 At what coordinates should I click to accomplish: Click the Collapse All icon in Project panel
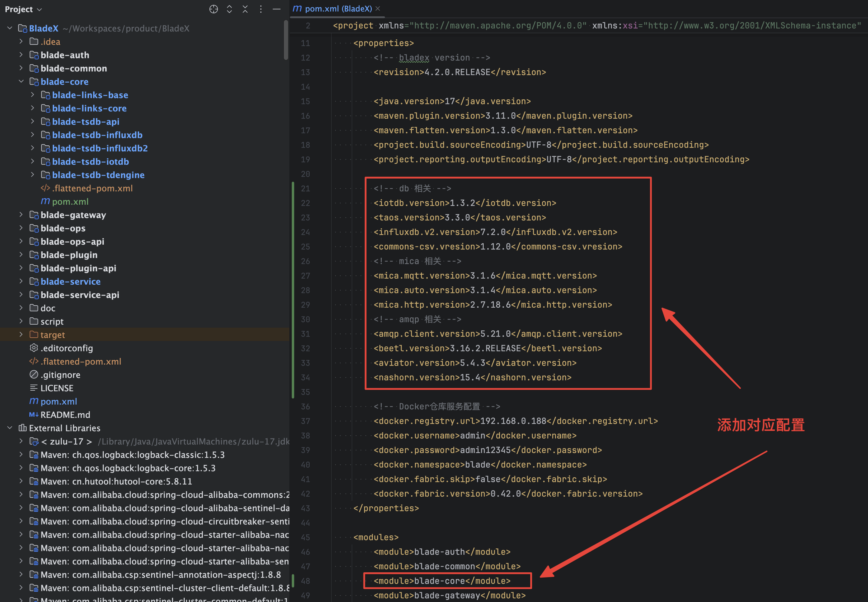click(x=245, y=9)
